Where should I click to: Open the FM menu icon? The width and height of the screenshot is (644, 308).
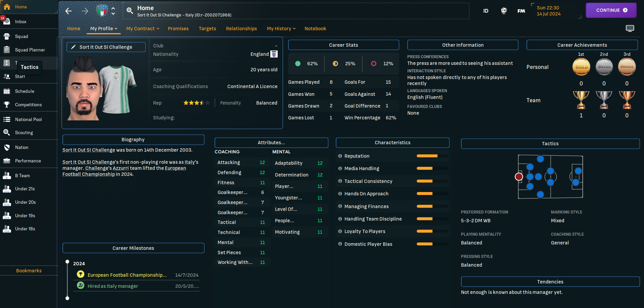521,11
